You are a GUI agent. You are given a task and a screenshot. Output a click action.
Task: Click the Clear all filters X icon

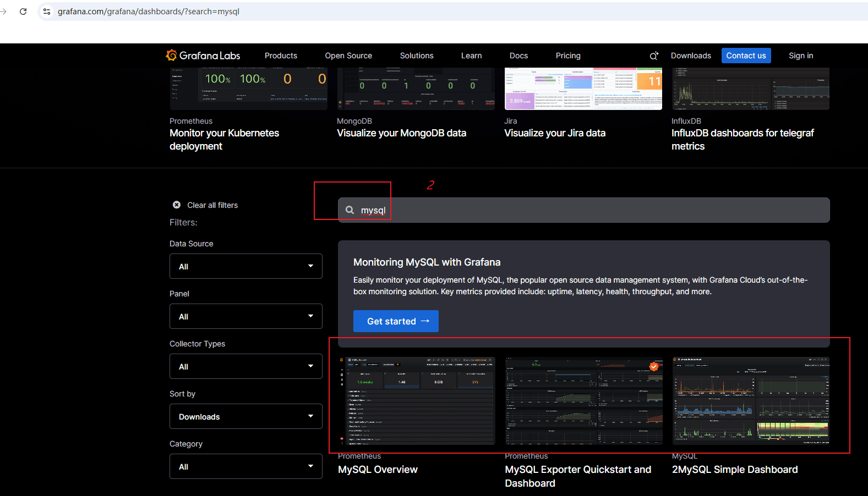click(177, 205)
